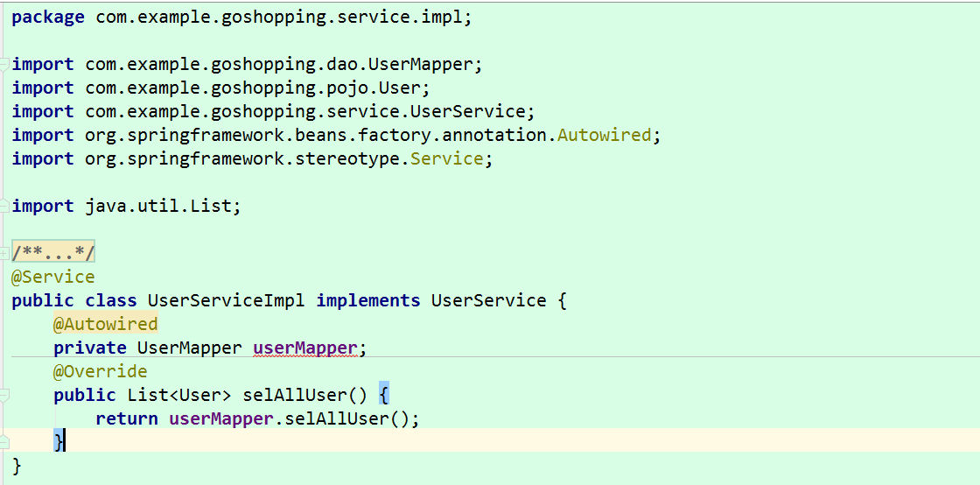The height and width of the screenshot is (485, 980).
Task: Click the highlighted opening brace of selAllUser method
Action: [x=384, y=395]
